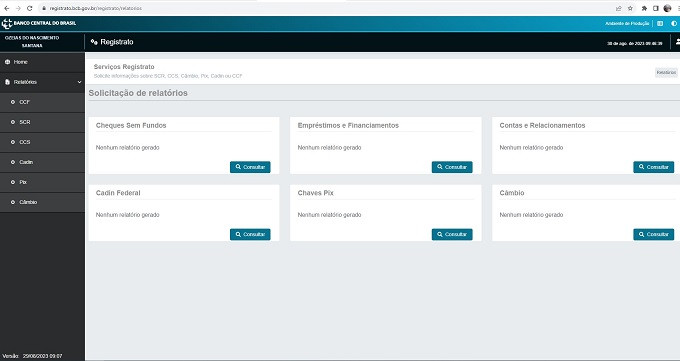Click the bullet icon next to Câmbio
680x361 pixels.
click(13, 202)
